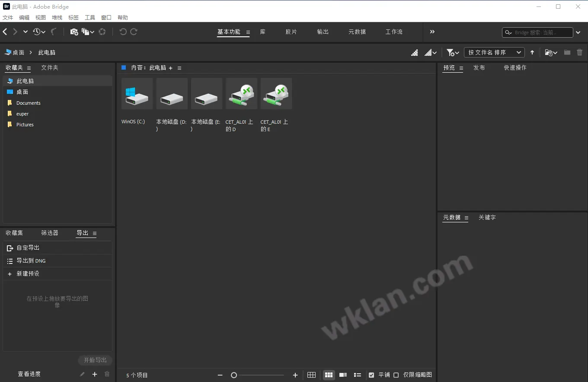This screenshot has height=382, width=588.
Task: Open the 堆栈 menu
Action: pos(57,17)
